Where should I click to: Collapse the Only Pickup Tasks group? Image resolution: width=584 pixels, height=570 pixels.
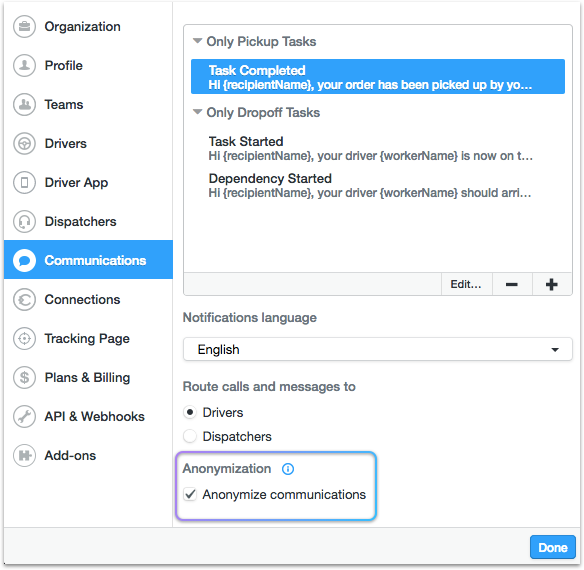pyautogui.click(x=197, y=41)
